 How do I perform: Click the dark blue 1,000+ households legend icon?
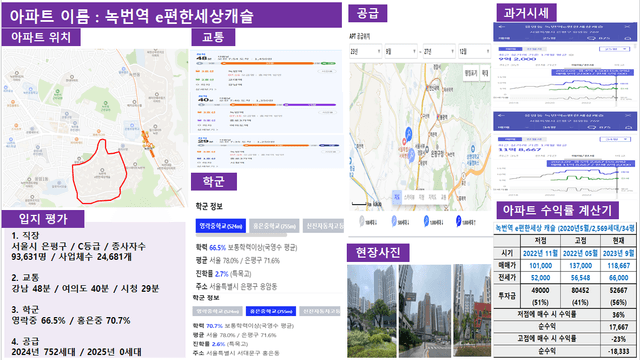(x=458, y=221)
